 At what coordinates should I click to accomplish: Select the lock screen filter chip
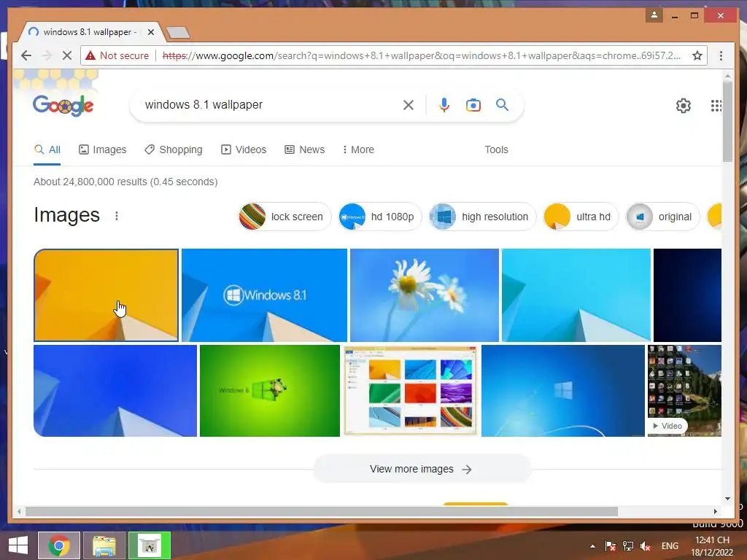(285, 217)
